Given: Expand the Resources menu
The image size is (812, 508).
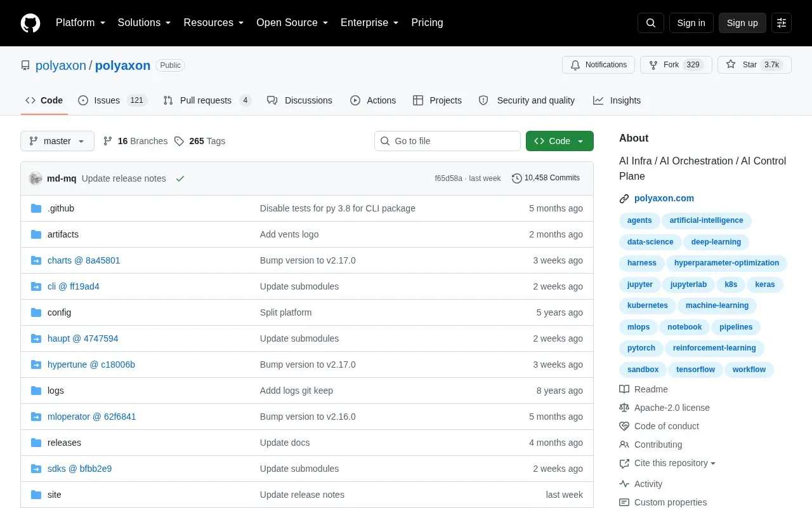Looking at the screenshot, I should pos(214,23).
